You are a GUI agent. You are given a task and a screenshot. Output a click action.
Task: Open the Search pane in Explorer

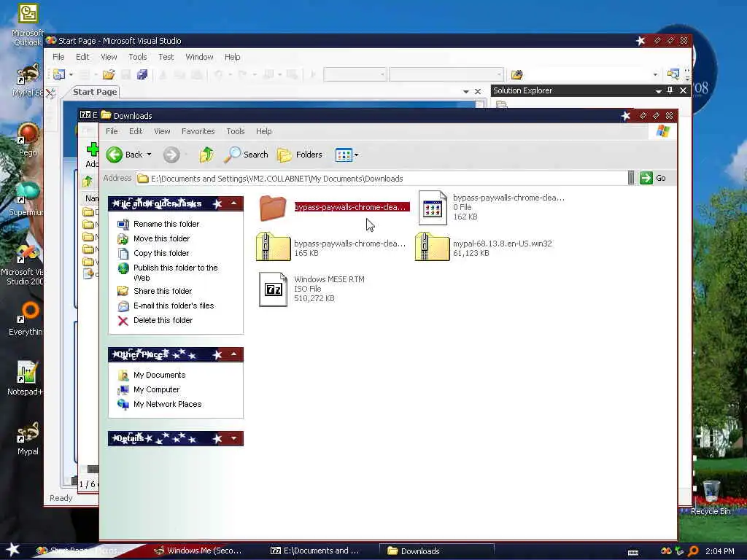[247, 155]
